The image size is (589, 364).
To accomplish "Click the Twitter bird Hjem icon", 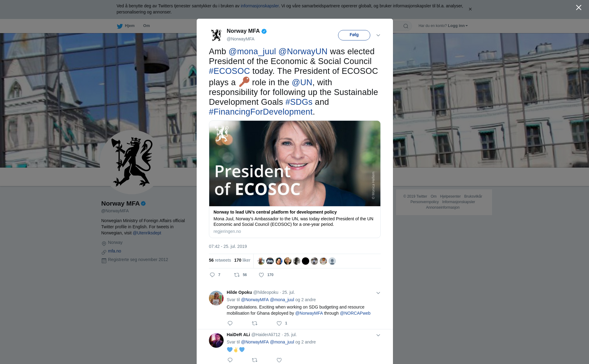I will point(120,26).
